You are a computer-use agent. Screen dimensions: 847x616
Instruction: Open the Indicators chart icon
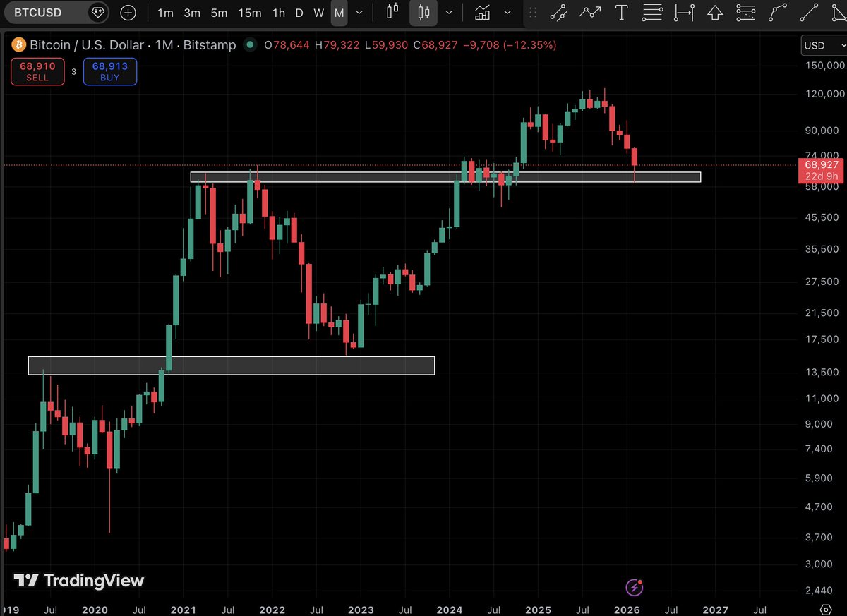coord(483,13)
